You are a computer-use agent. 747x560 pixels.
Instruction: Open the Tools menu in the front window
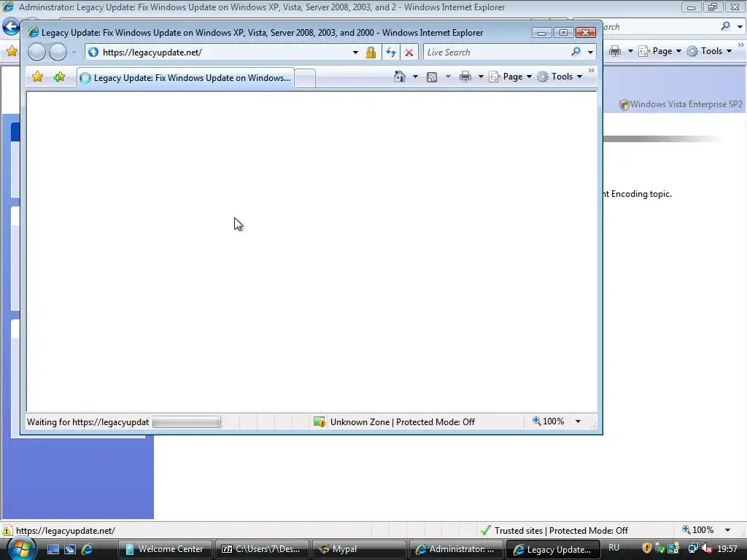click(x=560, y=77)
